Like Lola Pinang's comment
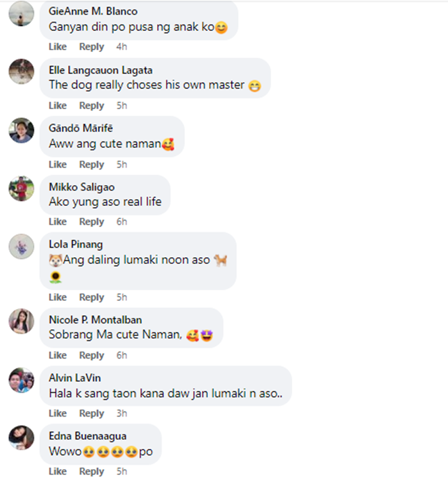This screenshot has height=481, width=448. [58, 297]
